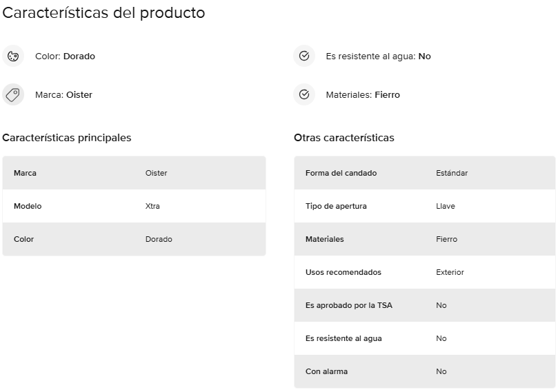Image resolution: width=558 pixels, height=392 pixels.
Task: Click the 'Características principales' heading
Action: coord(67,138)
